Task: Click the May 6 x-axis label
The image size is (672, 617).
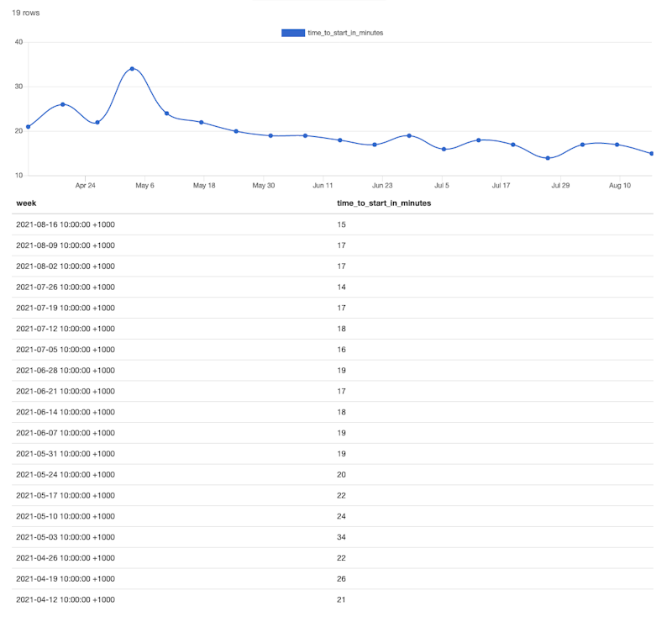Action: pos(144,185)
